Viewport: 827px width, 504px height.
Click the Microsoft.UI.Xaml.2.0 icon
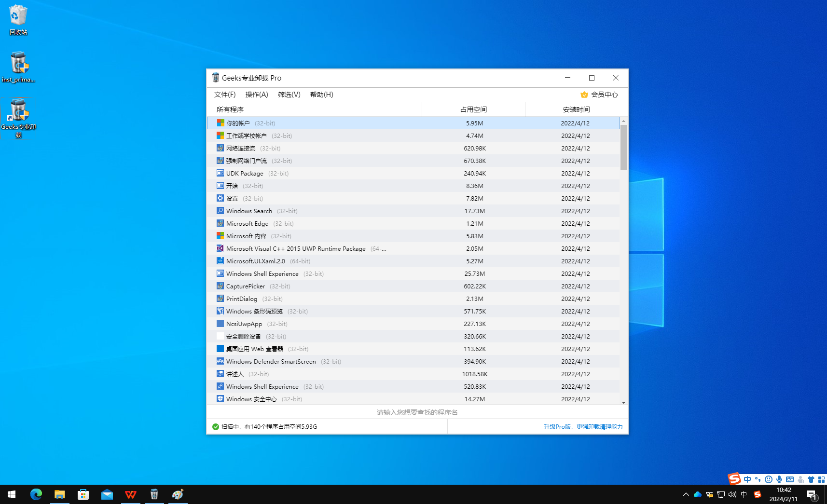tap(220, 261)
